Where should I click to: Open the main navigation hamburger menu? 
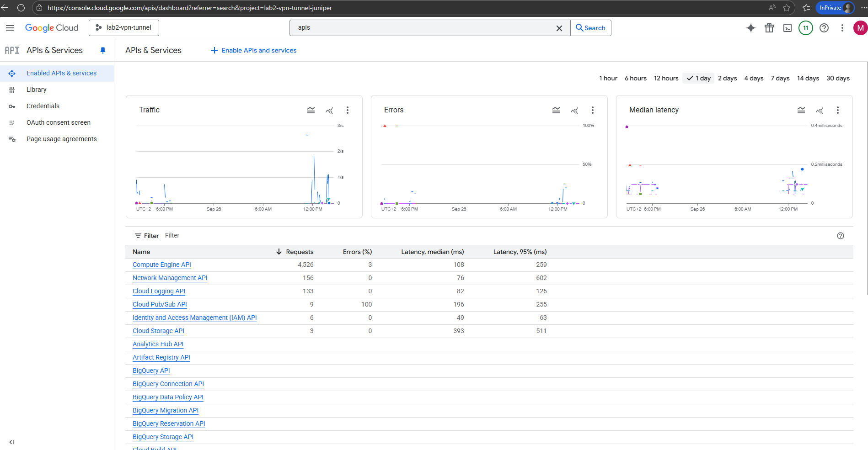tap(10, 28)
